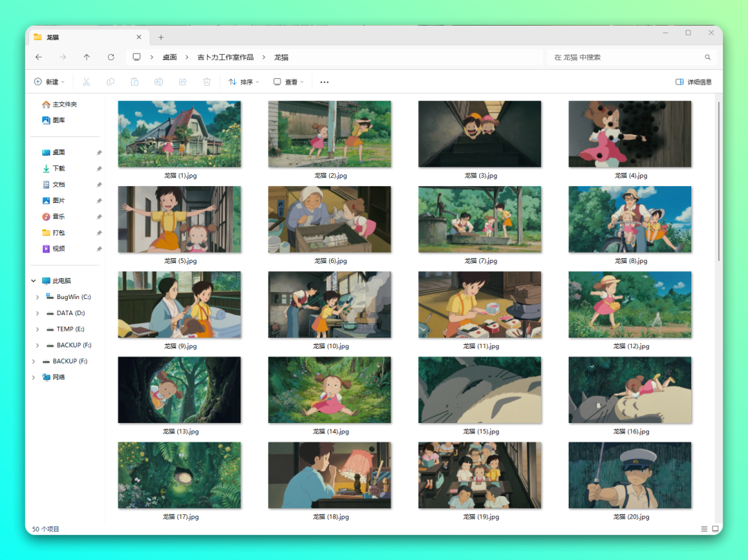Open the 排序 sort dropdown
The image size is (748, 560).
point(244,82)
